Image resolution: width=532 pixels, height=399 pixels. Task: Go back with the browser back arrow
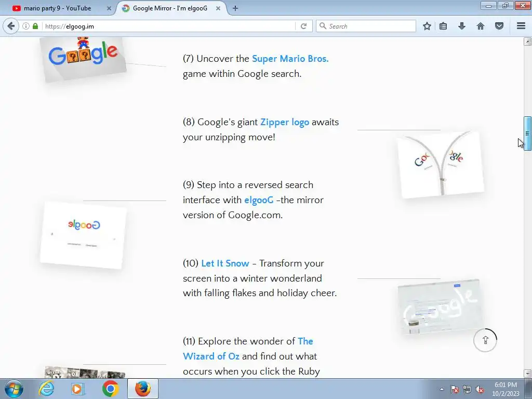point(11,26)
